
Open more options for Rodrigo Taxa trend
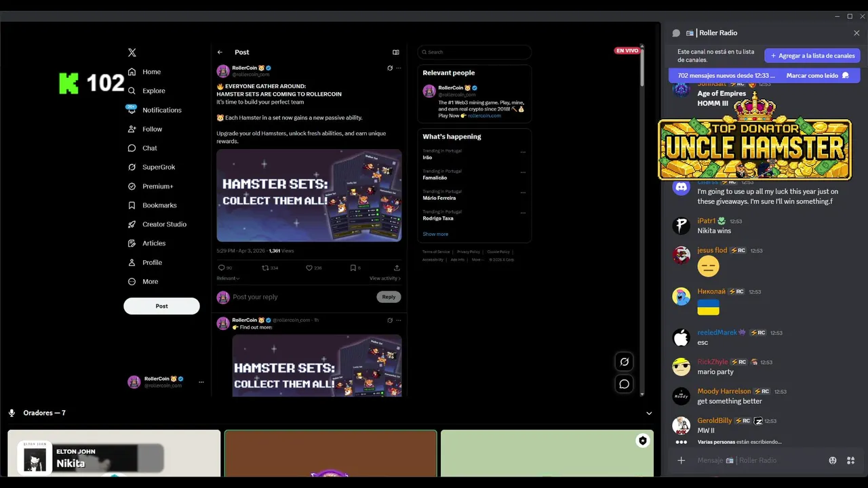coord(523,213)
